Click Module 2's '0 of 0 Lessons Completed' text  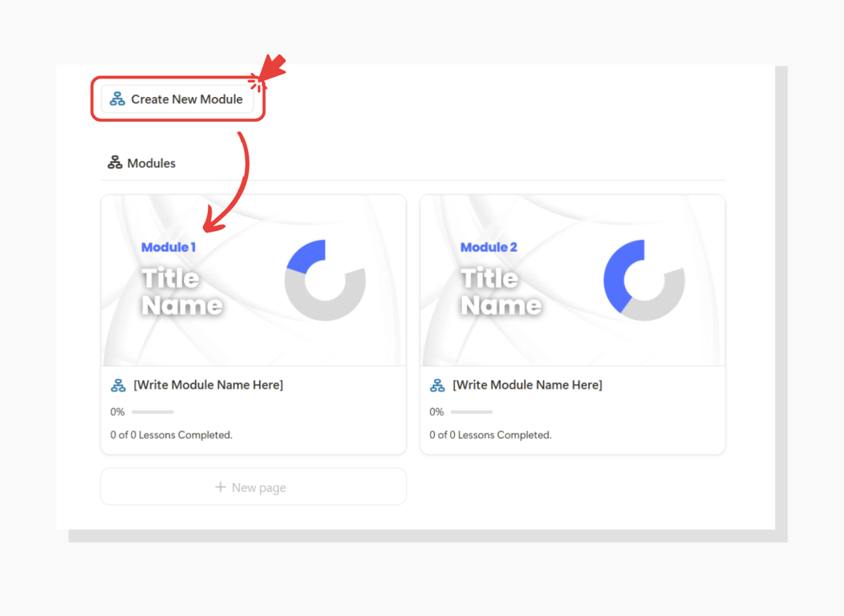tap(490, 435)
